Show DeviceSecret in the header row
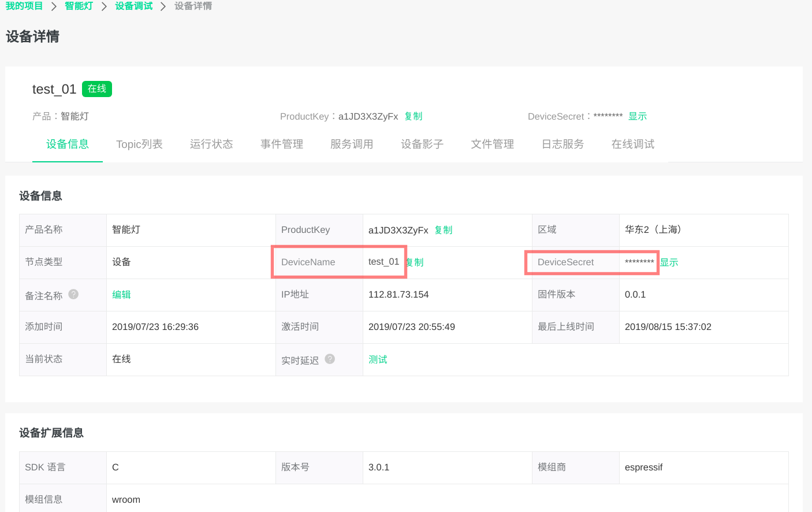Viewport: 812px width, 512px height. pyautogui.click(x=638, y=116)
